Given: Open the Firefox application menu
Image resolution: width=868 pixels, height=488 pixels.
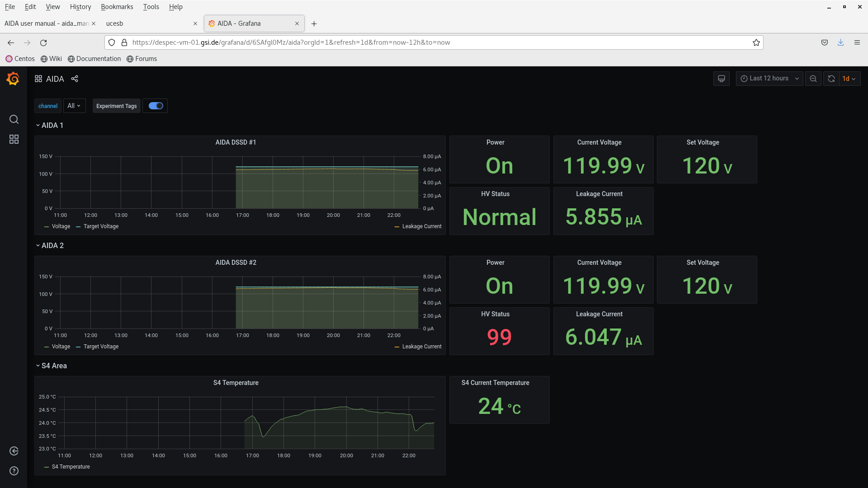Looking at the screenshot, I should pyautogui.click(x=857, y=42).
